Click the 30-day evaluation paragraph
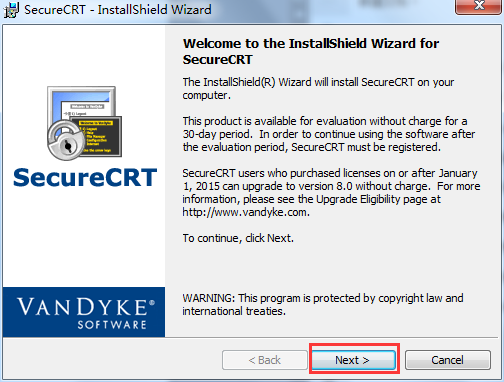 [329, 134]
